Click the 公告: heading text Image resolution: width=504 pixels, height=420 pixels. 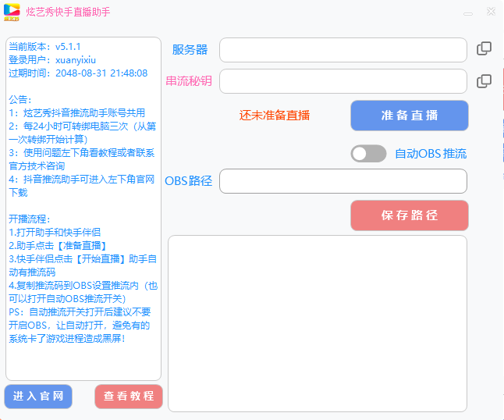20,100
